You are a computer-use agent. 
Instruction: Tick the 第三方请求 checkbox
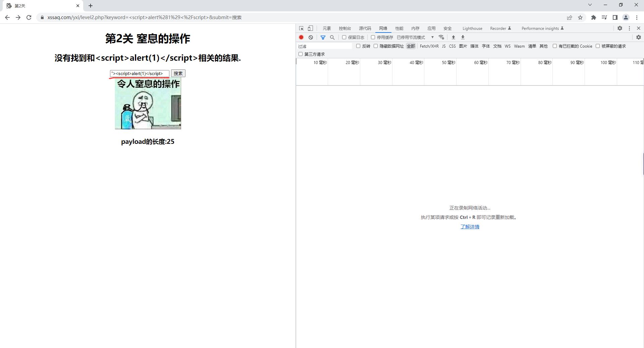(301, 54)
